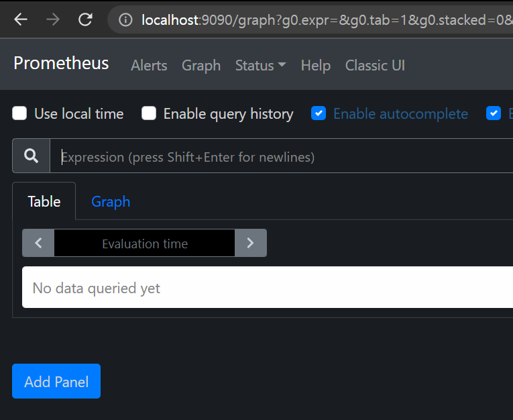Click the Add Panel button
513x420 pixels.
pos(56,381)
